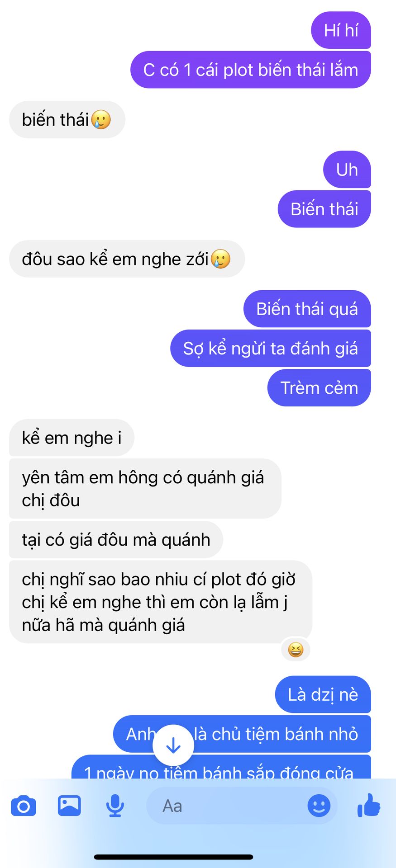The height and width of the screenshot is (868, 396).
Task: Tap the 'Là dzị nè' message
Action: tap(323, 694)
